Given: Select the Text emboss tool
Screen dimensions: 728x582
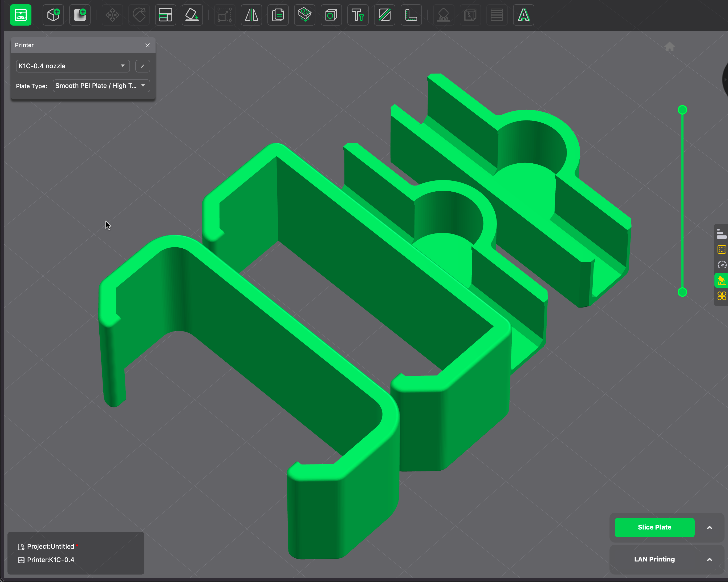Looking at the screenshot, I should (358, 15).
